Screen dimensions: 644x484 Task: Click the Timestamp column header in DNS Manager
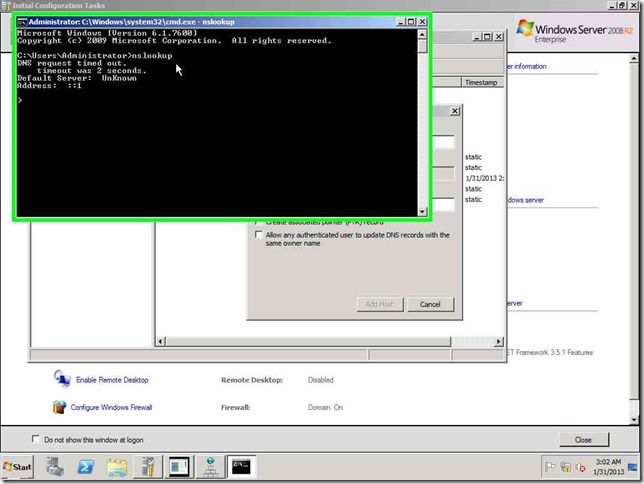click(481, 83)
